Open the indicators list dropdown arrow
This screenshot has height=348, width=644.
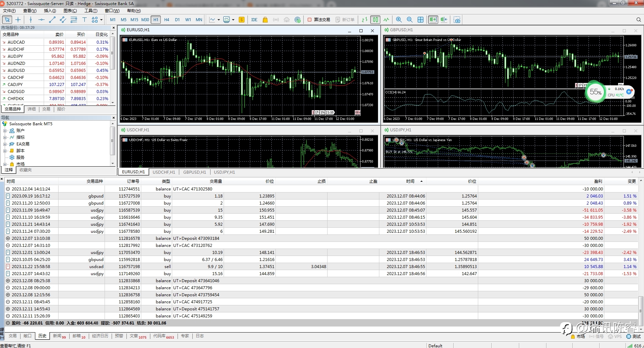pos(233,20)
